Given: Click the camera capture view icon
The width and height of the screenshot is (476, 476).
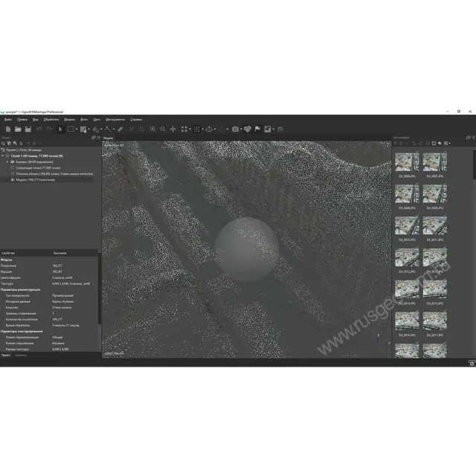Looking at the screenshot, I should (x=235, y=129).
